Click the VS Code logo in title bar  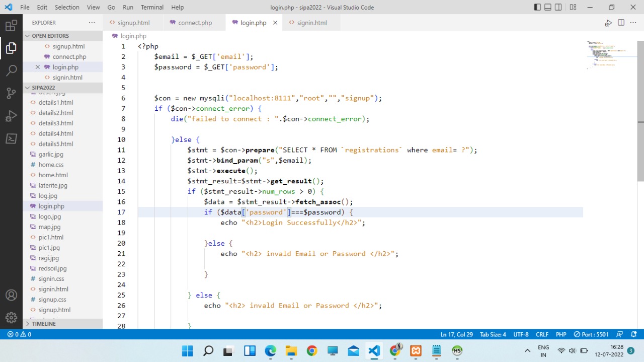click(9, 7)
